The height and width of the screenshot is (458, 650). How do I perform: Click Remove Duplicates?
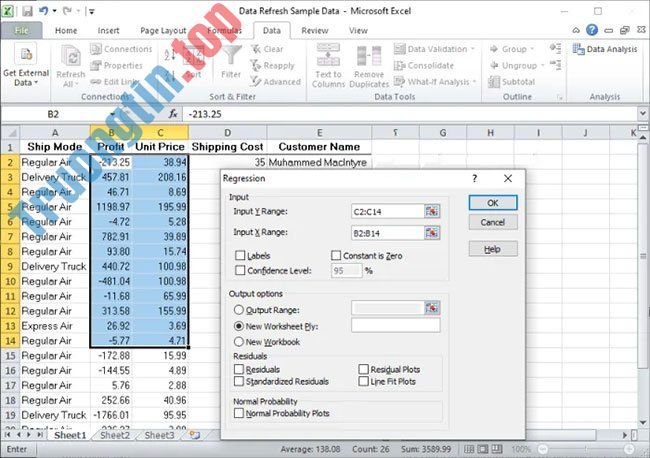click(369, 66)
